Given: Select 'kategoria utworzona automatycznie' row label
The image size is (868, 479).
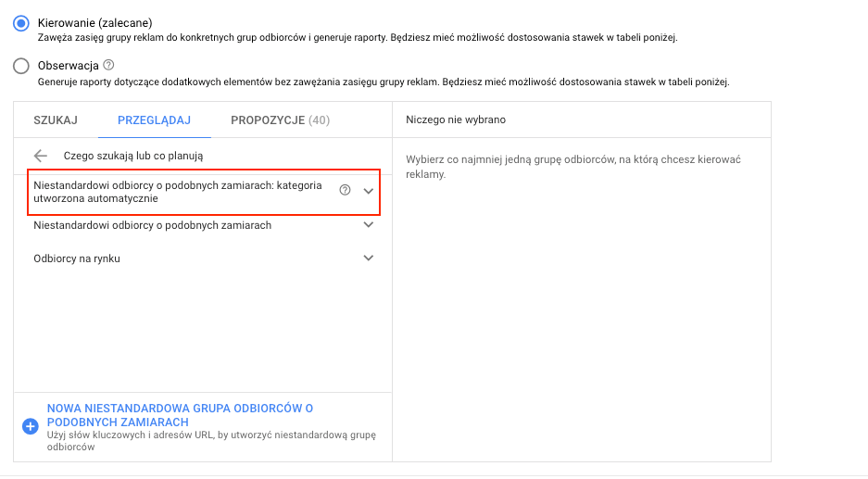Looking at the screenshot, I should click(x=178, y=192).
